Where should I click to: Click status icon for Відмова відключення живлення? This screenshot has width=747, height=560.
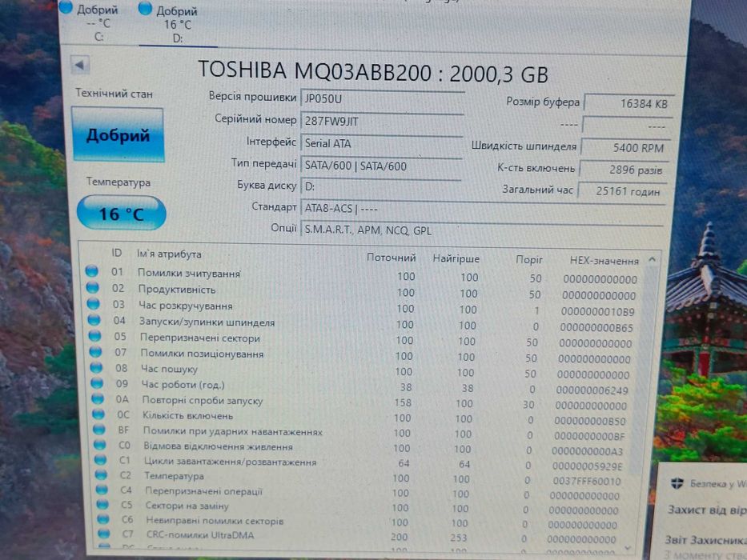99,444
